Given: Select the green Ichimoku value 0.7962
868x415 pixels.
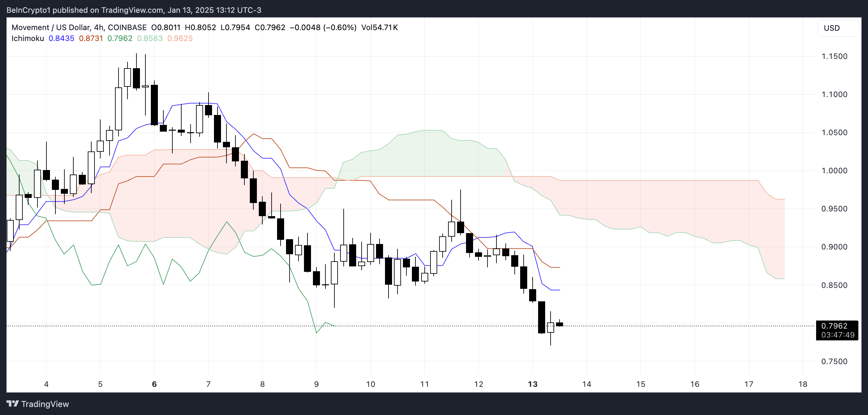Looking at the screenshot, I should click(x=119, y=38).
